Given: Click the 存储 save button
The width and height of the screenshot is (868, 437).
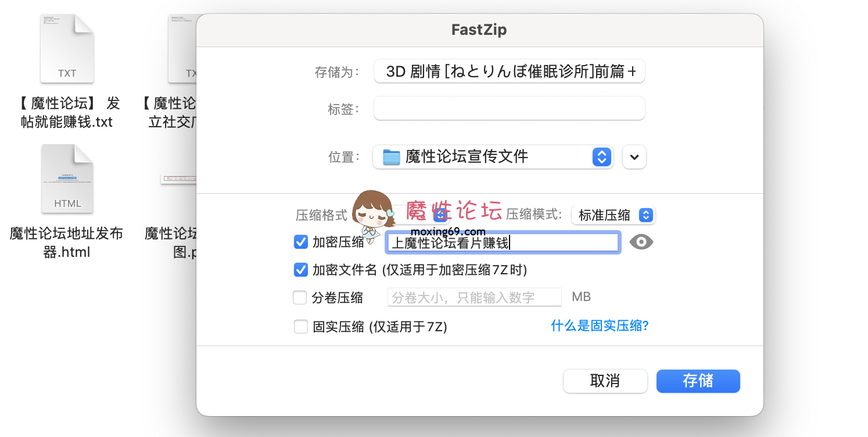Looking at the screenshot, I should (698, 381).
